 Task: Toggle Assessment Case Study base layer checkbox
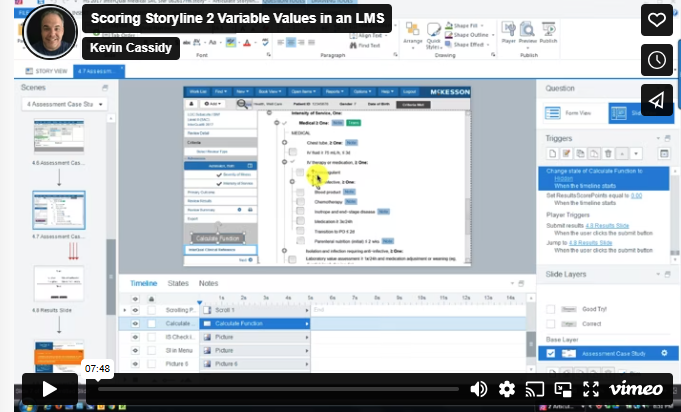click(x=551, y=353)
